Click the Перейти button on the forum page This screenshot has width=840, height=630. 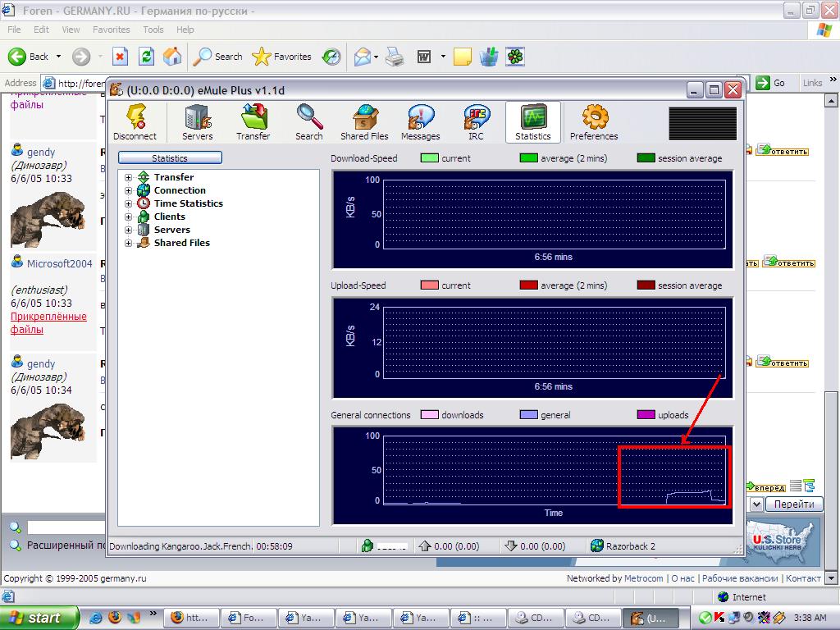794,504
